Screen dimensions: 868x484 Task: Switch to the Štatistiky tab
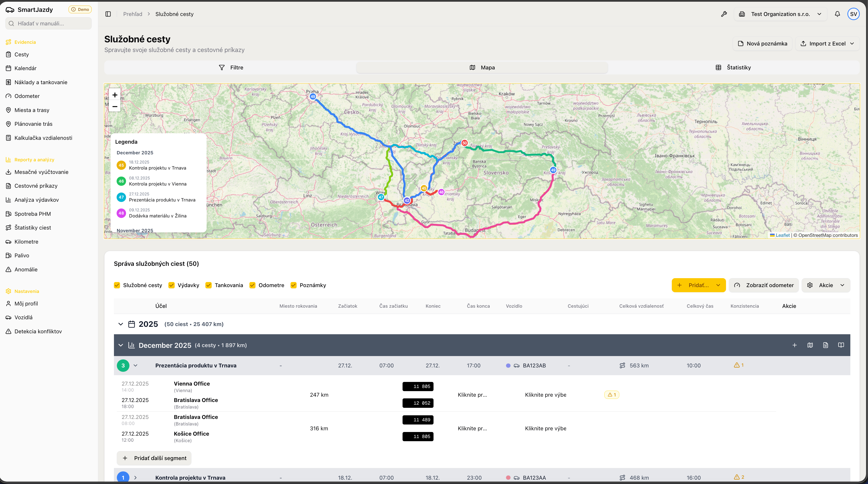pos(733,67)
